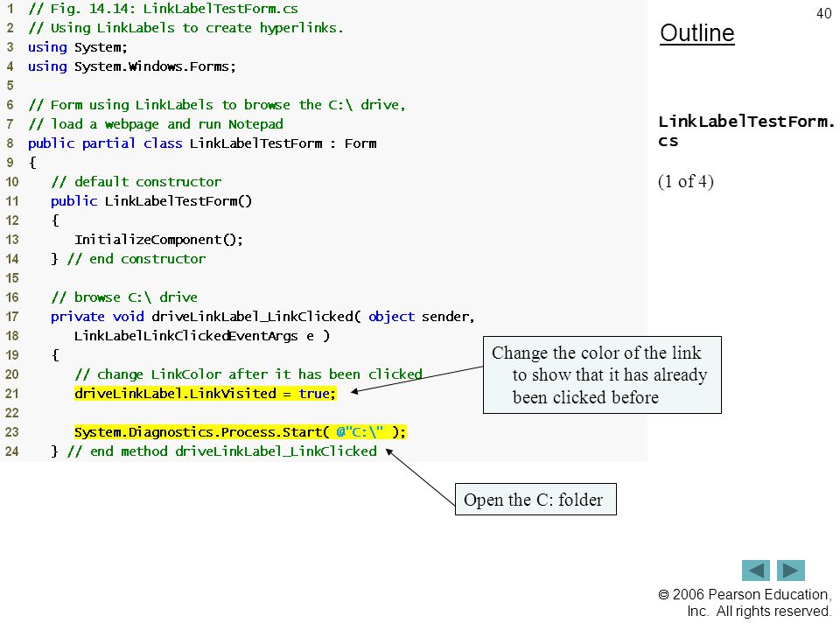Select highlighted line driveLinkLabel.LinkVisited = true
840x630 pixels.
tap(205, 394)
